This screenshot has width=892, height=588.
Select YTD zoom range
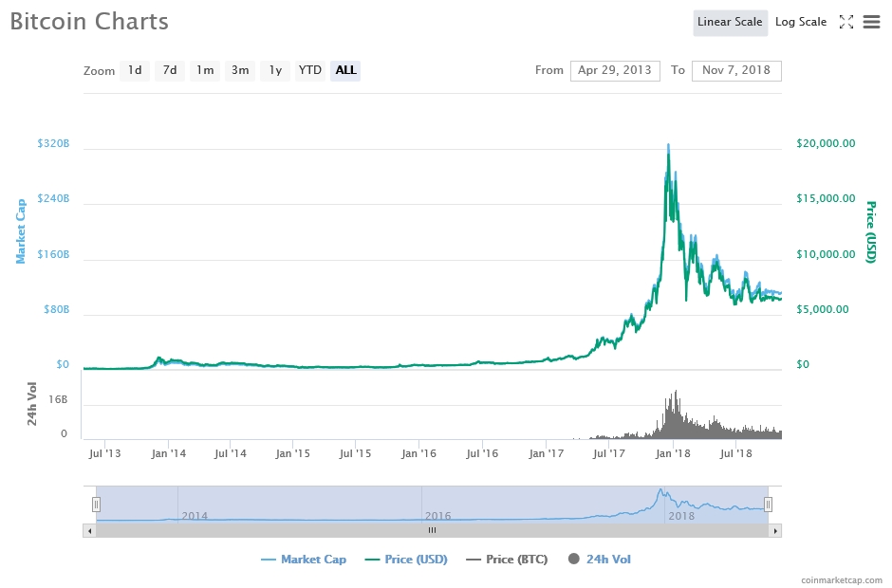coord(310,70)
